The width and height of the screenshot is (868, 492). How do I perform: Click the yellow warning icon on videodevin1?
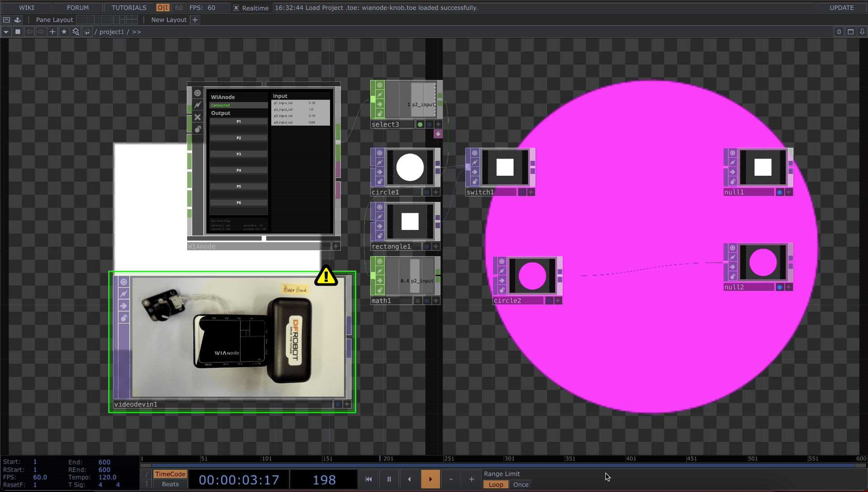point(326,276)
